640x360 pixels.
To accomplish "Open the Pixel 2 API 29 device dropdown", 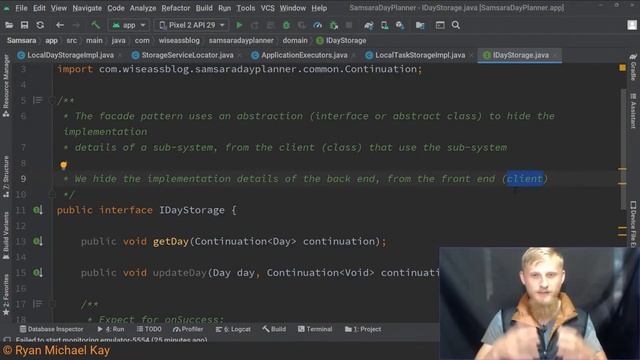I will coord(191,25).
